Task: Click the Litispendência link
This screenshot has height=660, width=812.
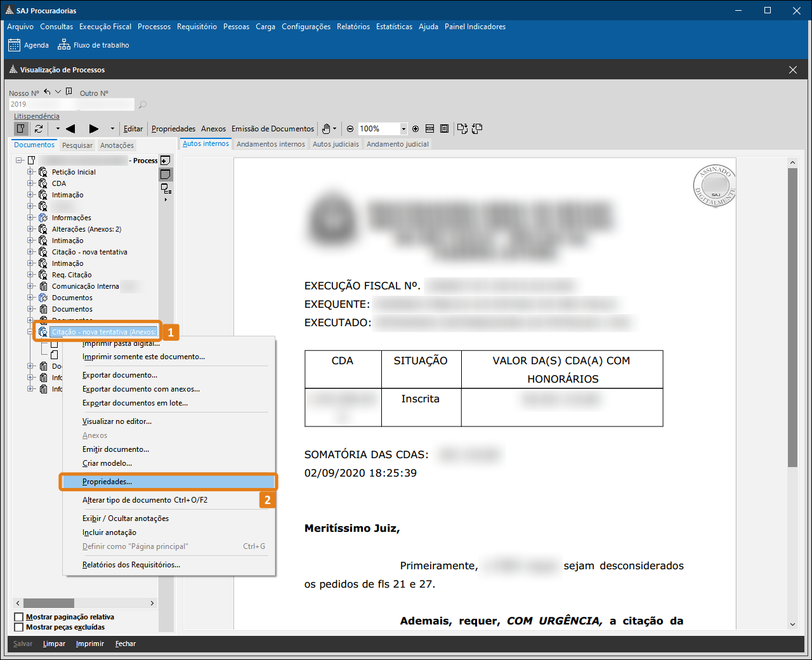Action: tap(37, 116)
